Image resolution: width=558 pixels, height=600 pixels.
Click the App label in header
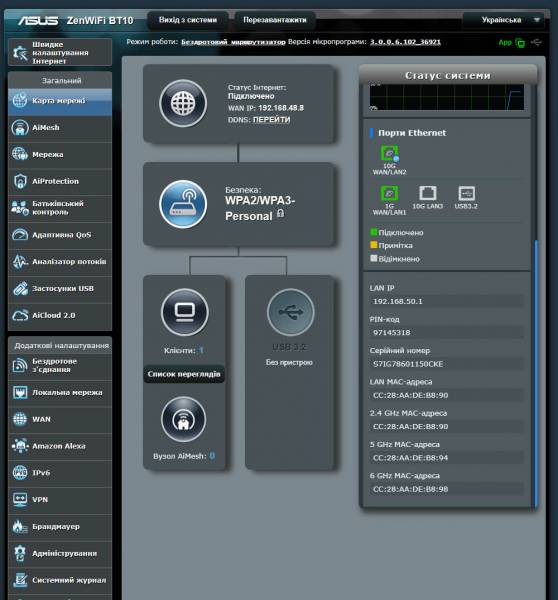(505, 42)
